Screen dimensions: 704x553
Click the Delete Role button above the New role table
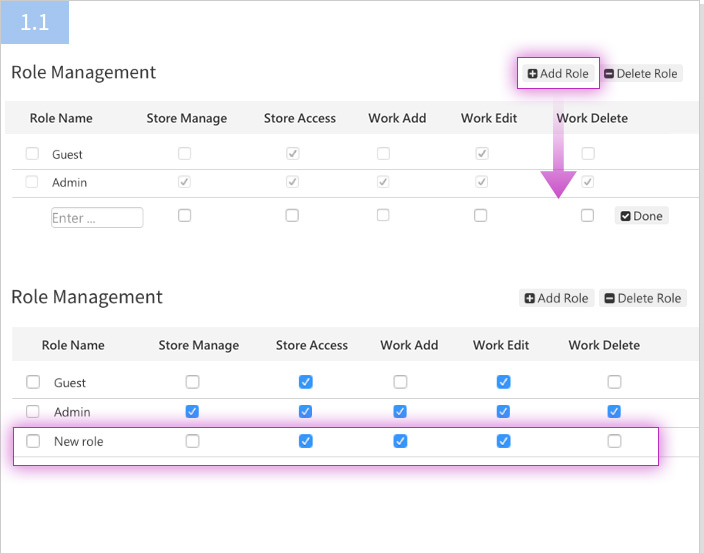[x=642, y=298]
